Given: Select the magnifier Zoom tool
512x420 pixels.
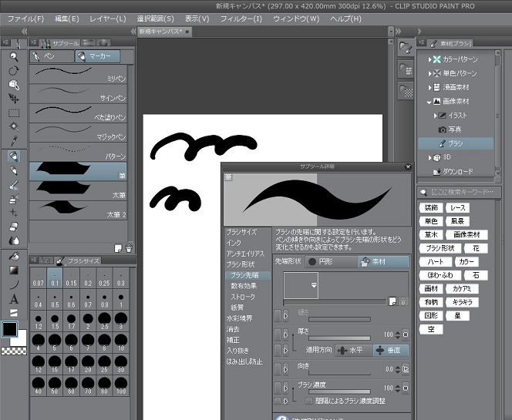Looking at the screenshot, I should coord(14,56).
